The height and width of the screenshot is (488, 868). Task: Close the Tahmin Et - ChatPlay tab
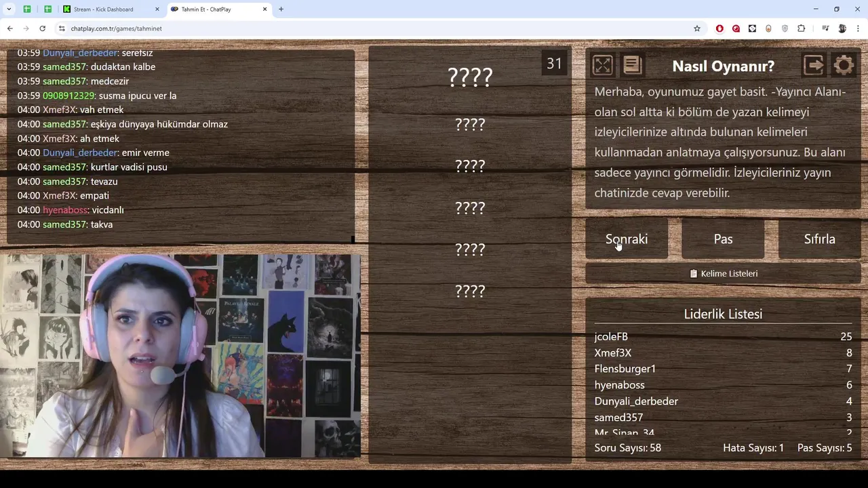265,9
